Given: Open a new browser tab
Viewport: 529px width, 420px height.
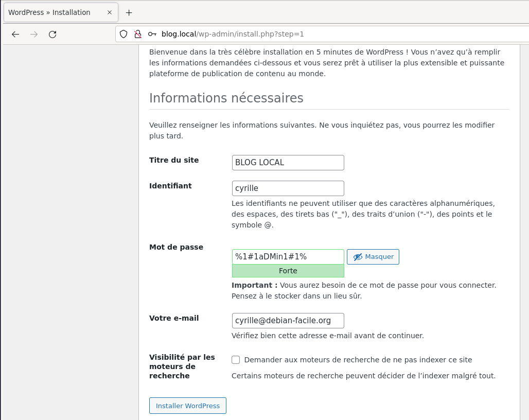Looking at the screenshot, I should pos(129,12).
